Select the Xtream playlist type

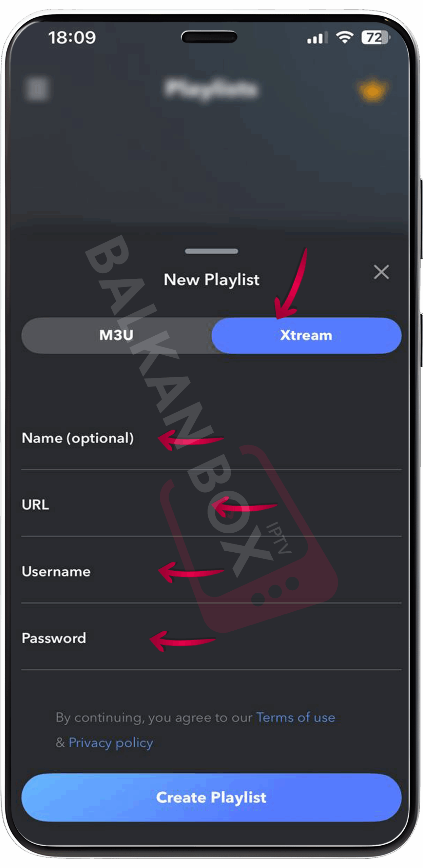click(x=306, y=335)
